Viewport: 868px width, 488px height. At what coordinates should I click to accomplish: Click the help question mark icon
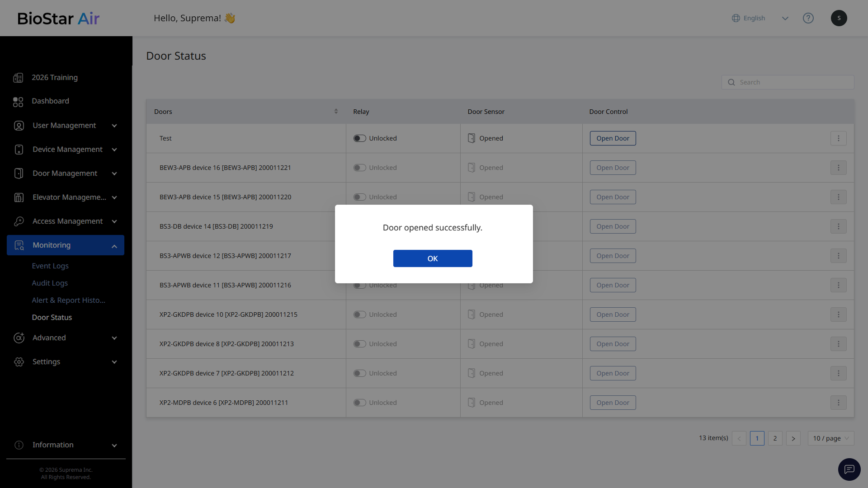tap(808, 18)
